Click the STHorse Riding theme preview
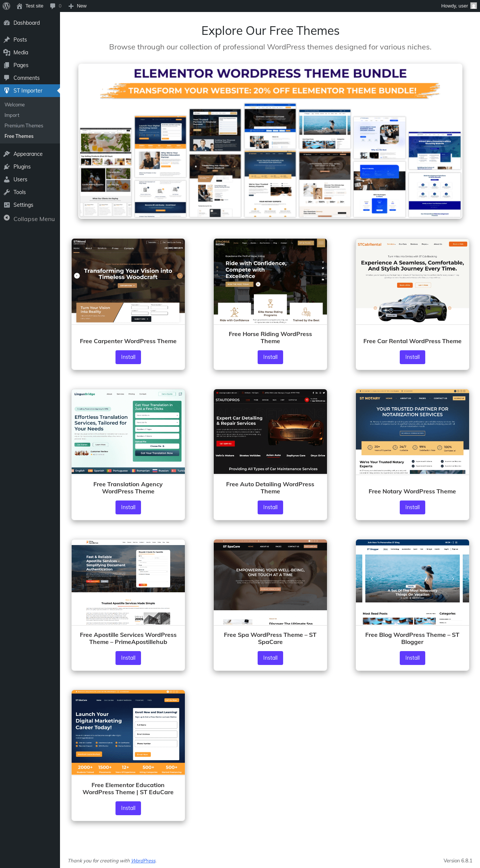Screen dimensions: 480x868 (x=270, y=282)
